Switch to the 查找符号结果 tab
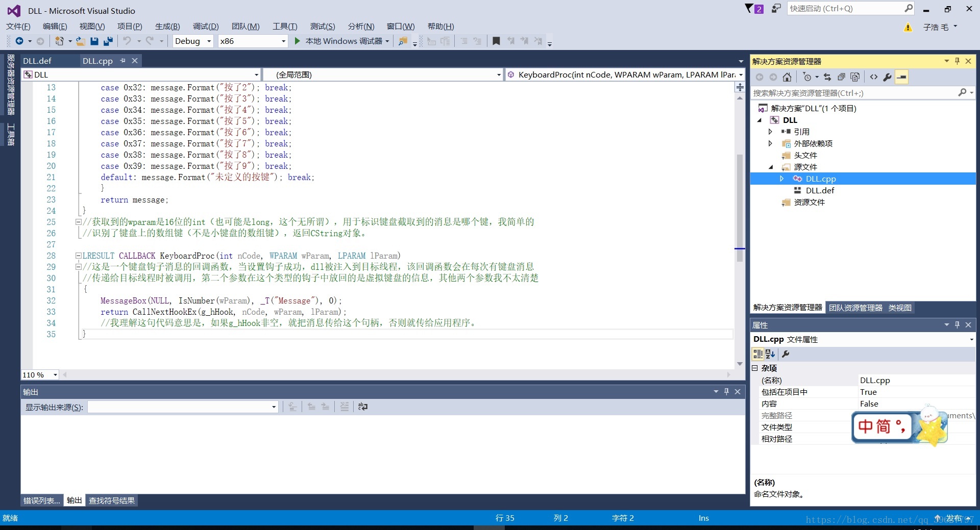Image resolution: width=980 pixels, height=530 pixels. (112, 501)
